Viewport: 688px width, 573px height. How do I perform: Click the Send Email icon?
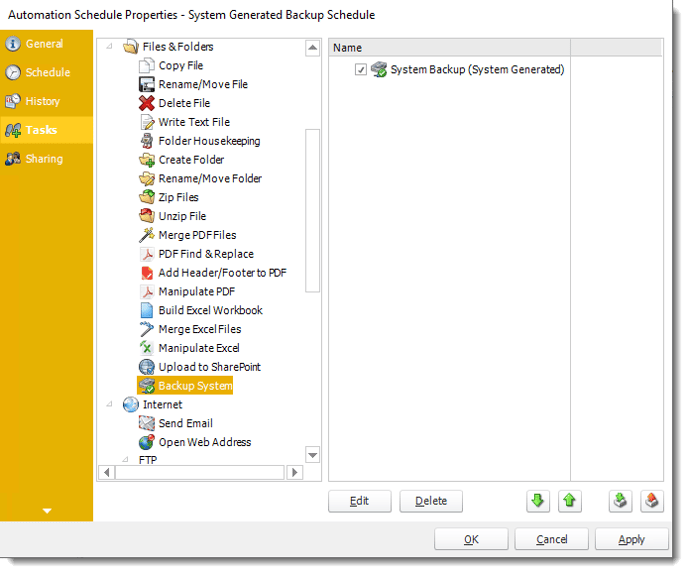[147, 424]
